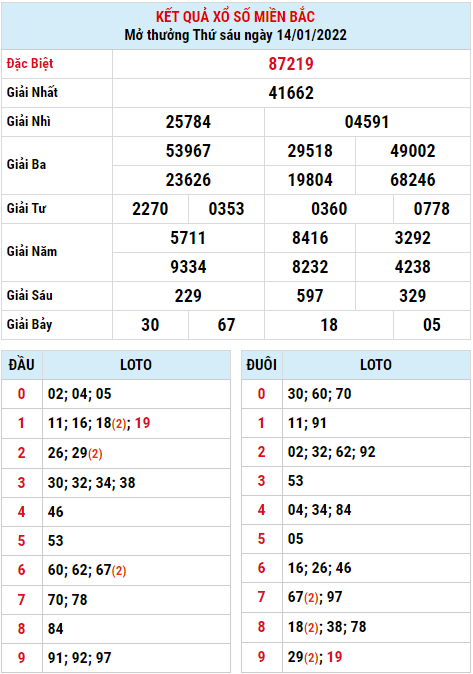Image resolution: width=473 pixels, height=674 pixels.
Task: Select sixth prize number 329
Action: [413, 296]
